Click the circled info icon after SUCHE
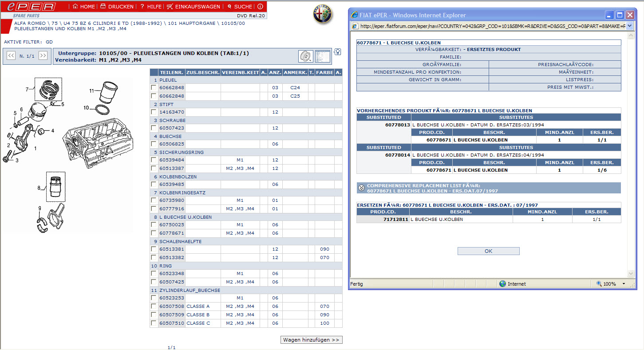The width and height of the screenshot is (644, 350). tap(260, 7)
